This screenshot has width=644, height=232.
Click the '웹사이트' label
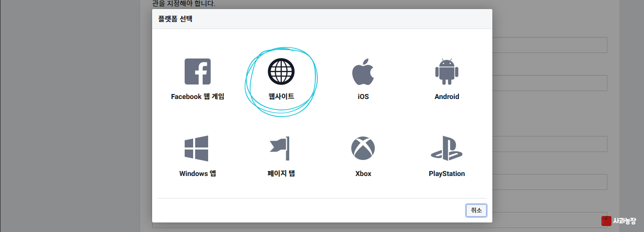tap(281, 96)
